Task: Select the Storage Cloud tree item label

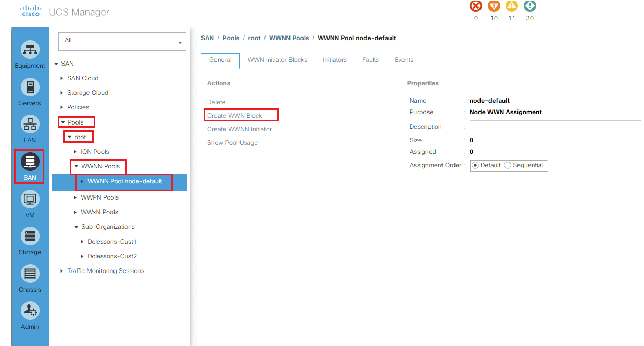Action: [x=87, y=93]
